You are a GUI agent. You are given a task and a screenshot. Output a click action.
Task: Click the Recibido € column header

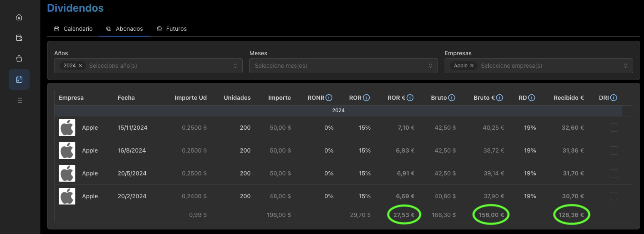coord(569,98)
